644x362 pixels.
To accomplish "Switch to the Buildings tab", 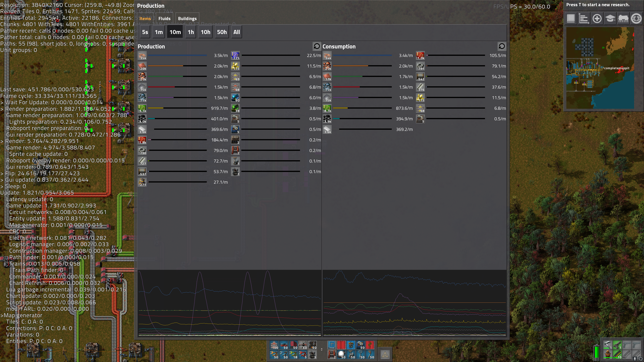I will click(187, 19).
